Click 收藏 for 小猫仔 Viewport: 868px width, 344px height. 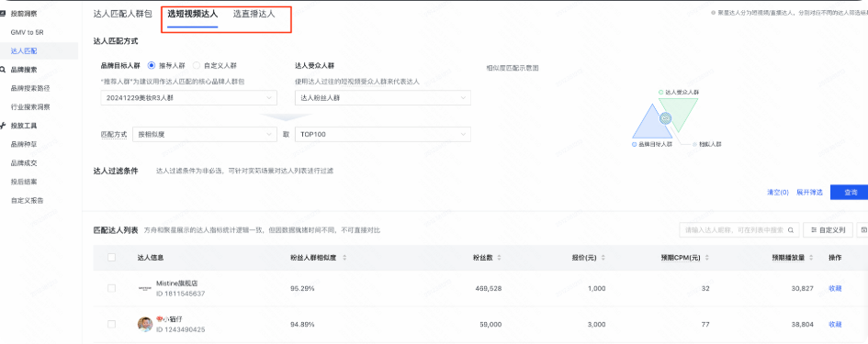pyautogui.click(x=835, y=324)
